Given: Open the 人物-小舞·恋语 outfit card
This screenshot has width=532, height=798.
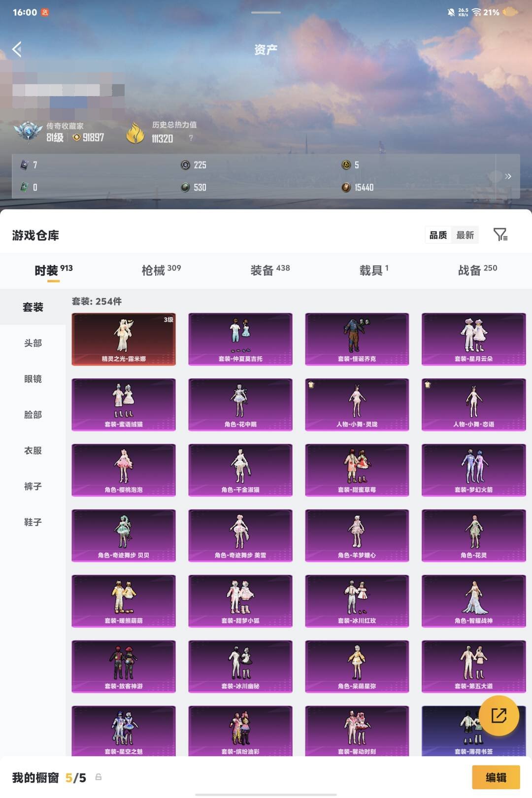Looking at the screenshot, I should 474,405.
